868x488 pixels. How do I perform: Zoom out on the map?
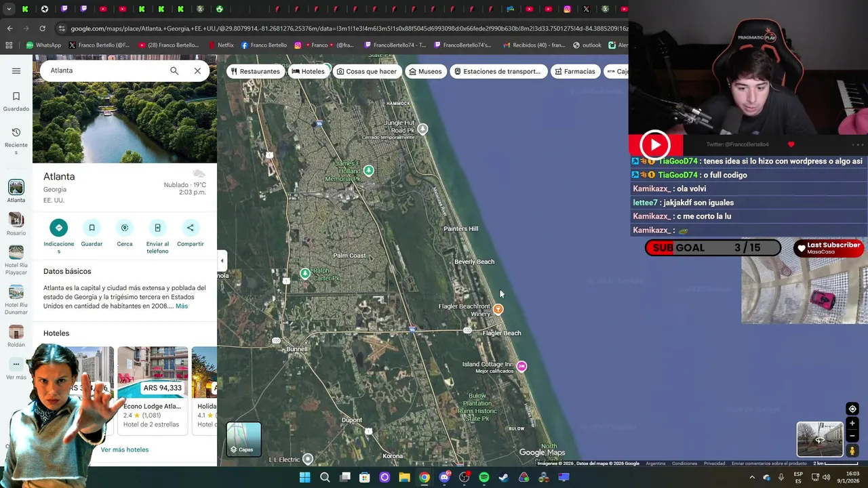[852, 436]
